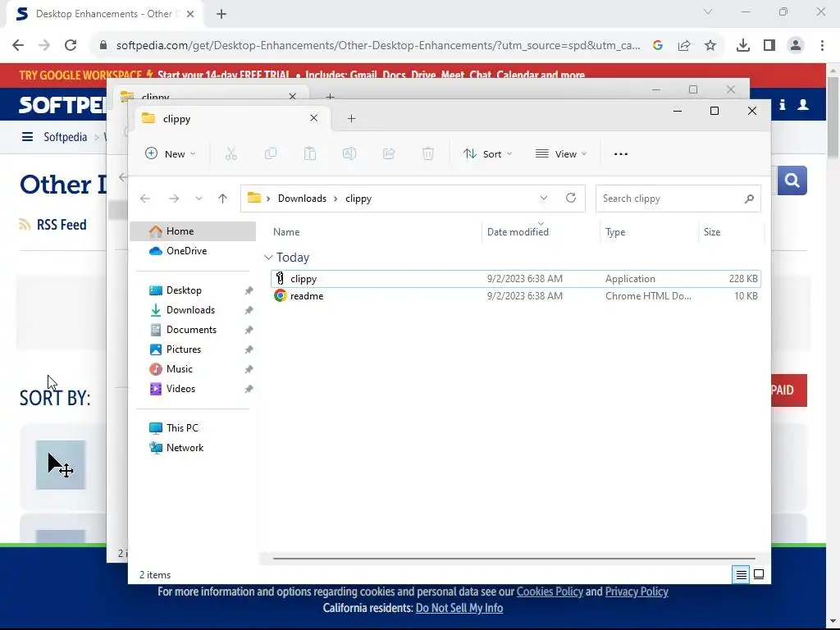Expand address bar previous locations dropdown
840x630 pixels.
coord(544,199)
